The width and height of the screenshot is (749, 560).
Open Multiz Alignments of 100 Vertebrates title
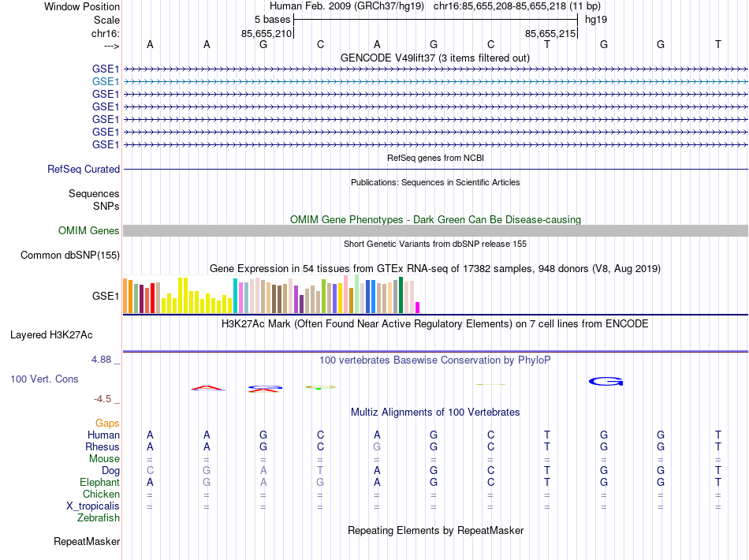435,412
